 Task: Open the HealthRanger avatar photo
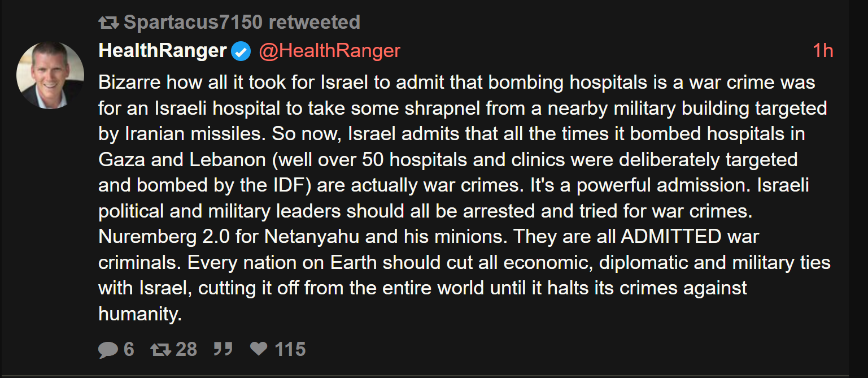pos(50,75)
